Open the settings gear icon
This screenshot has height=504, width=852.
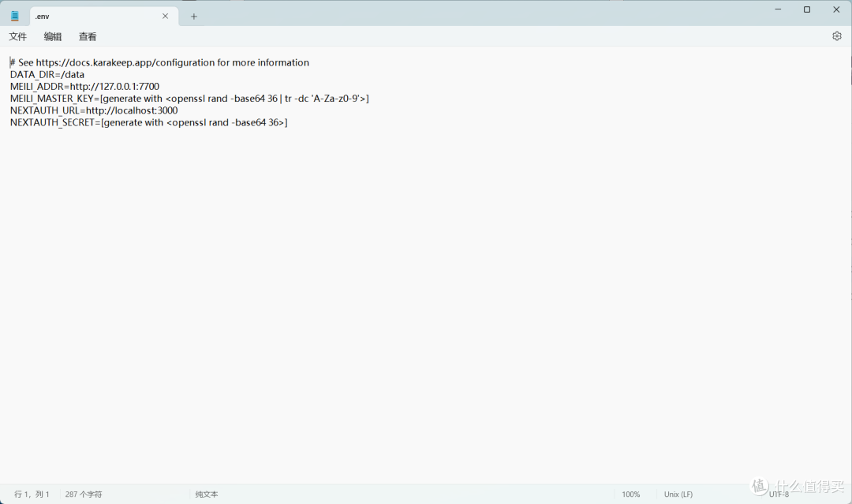pos(837,36)
